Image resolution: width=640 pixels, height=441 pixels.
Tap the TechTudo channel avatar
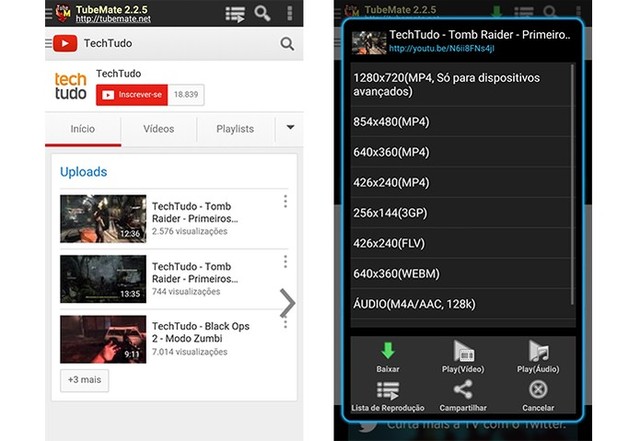71,86
